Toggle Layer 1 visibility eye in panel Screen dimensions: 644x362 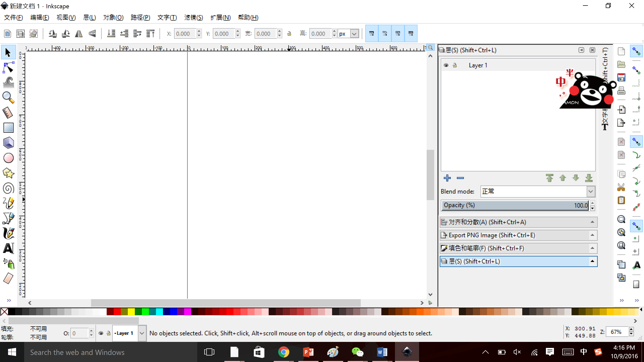pos(446,65)
